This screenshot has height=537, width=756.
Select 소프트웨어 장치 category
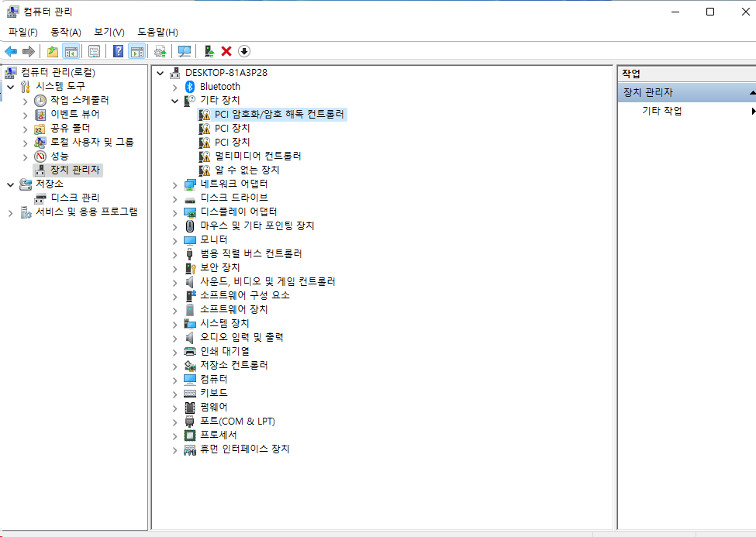click(x=234, y=309)
